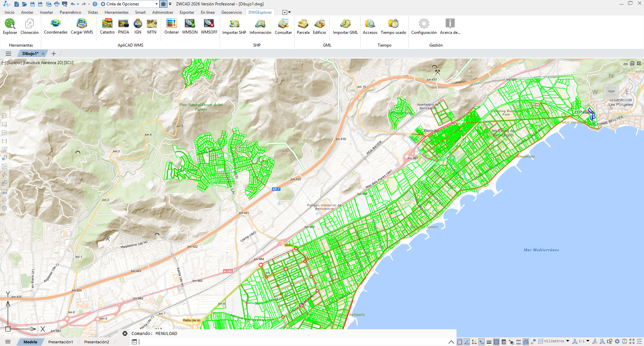Click the Configuración button in Gestión
The height and width of the screenshot is (346, 644).
424,27
